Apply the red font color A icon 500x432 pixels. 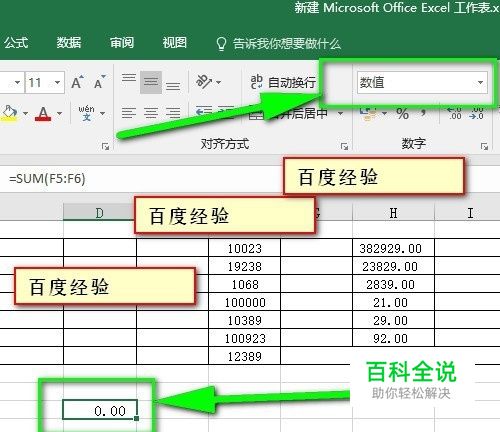(x=43, y=113)
